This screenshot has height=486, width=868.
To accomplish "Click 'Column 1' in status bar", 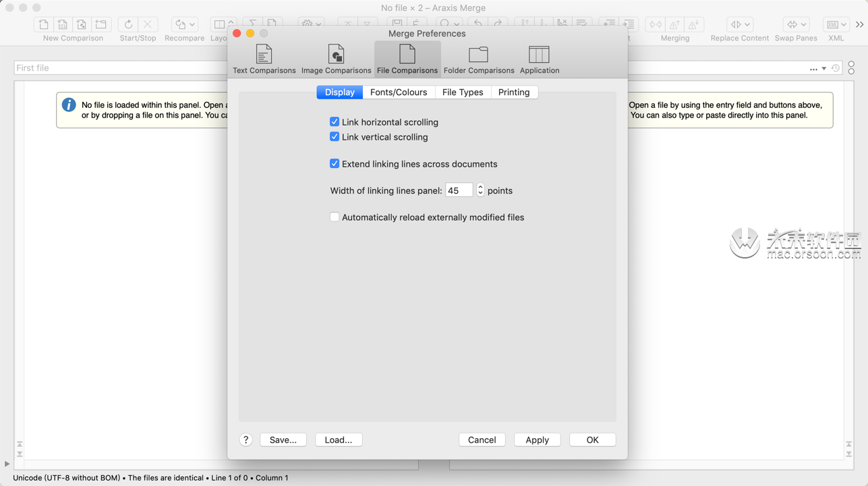I will pyautogui.click(x=272, y=478).
